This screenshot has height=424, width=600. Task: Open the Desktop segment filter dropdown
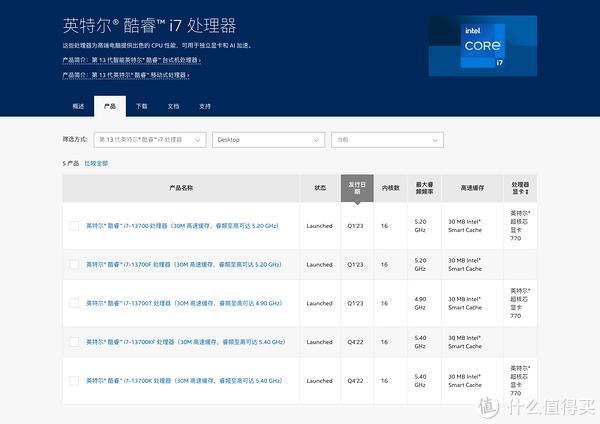[269, 140]
